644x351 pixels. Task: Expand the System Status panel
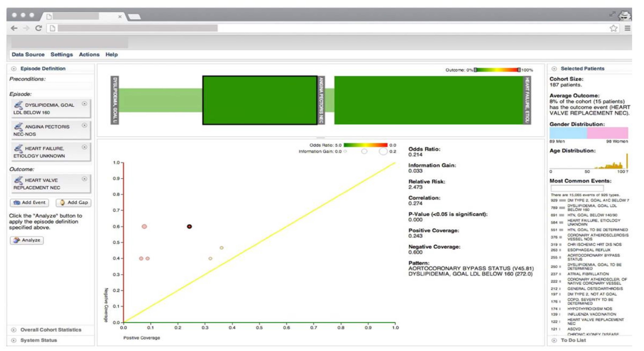[14, 341]
